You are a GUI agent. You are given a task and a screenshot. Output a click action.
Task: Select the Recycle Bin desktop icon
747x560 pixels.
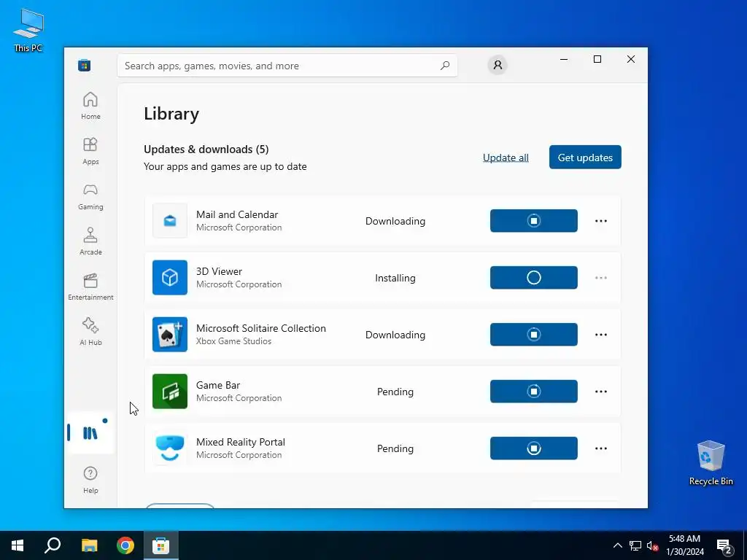click(711, 462)
